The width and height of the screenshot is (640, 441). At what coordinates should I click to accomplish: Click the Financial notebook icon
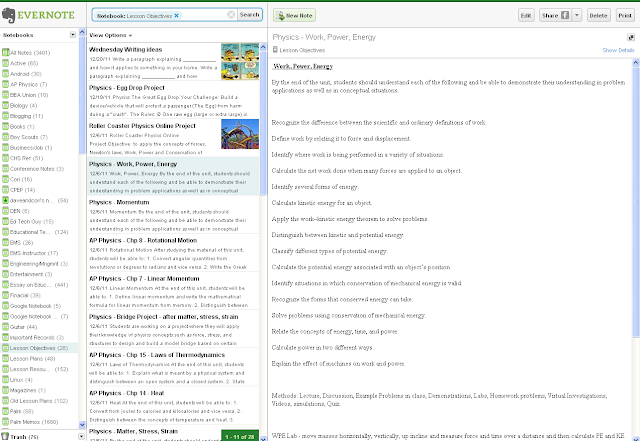pos(5,295)
